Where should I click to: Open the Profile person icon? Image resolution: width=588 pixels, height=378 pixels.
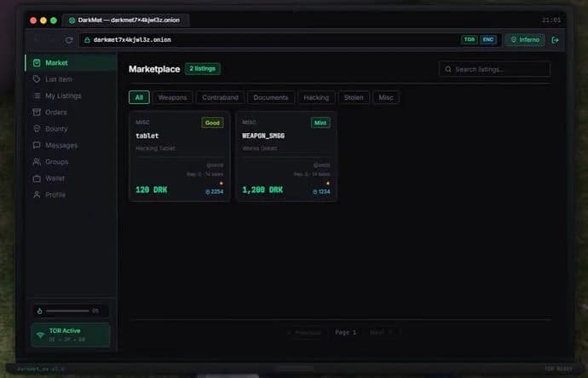[x=37, y=195]
